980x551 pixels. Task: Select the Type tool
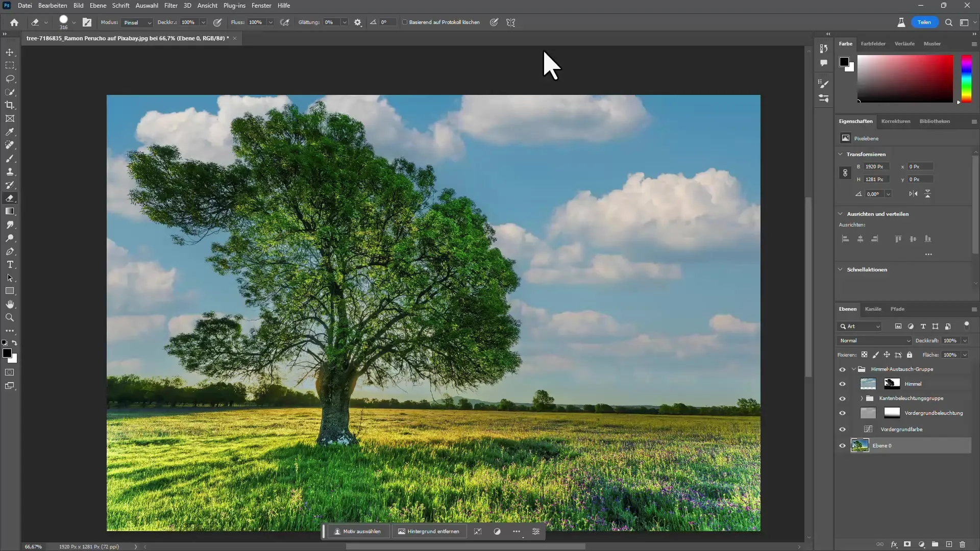9,264
